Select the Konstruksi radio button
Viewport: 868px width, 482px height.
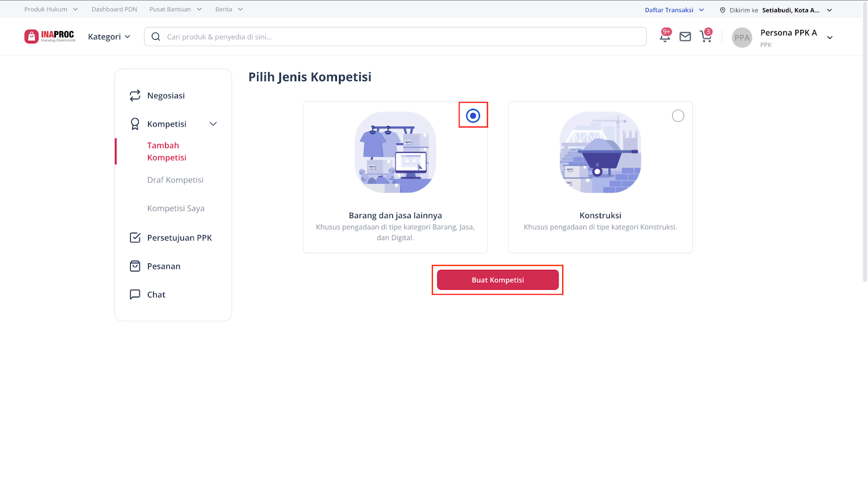pyautogui.click(x=678, y=116)
